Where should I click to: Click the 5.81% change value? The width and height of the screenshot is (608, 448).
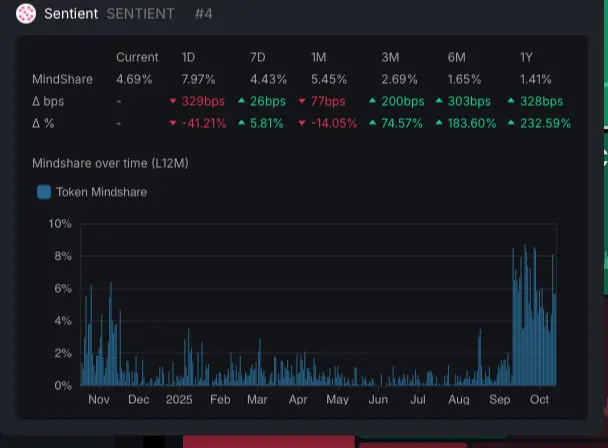(x=267, y=124)
